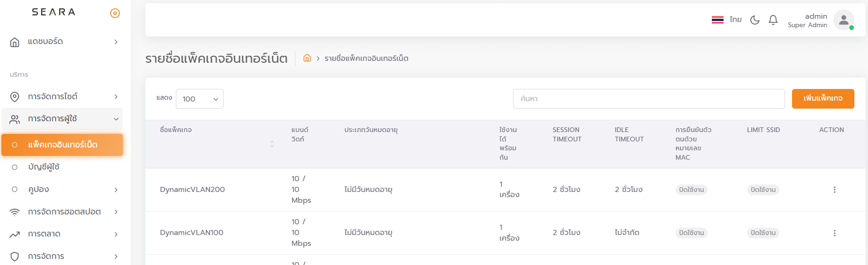Expand the การจัดการไซต์ sidebar menu
Screen dimensions: 868x265
[62, 96]
